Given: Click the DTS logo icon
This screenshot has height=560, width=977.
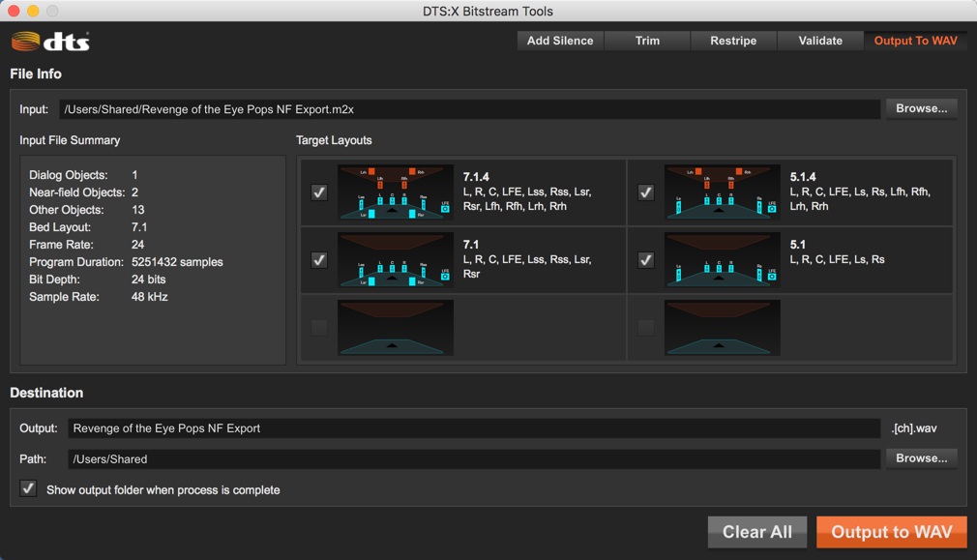Looking at the screenshot, I should pyautogui.click(x=50, y=42).
